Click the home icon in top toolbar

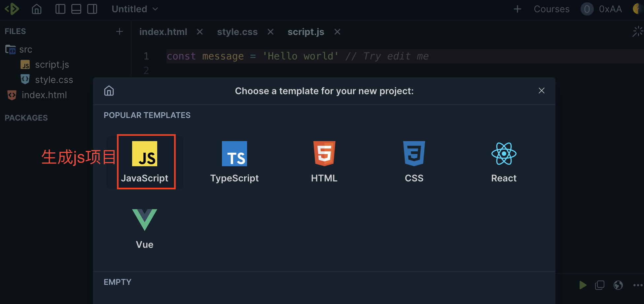(37, 9)
